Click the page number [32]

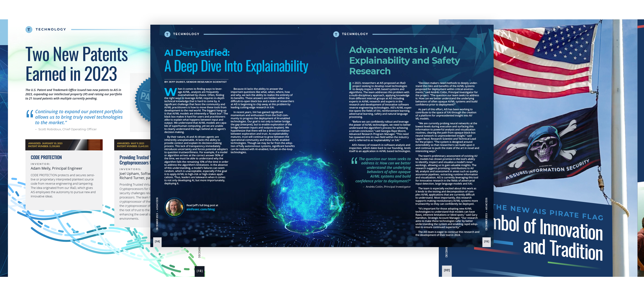pos(447,270)
